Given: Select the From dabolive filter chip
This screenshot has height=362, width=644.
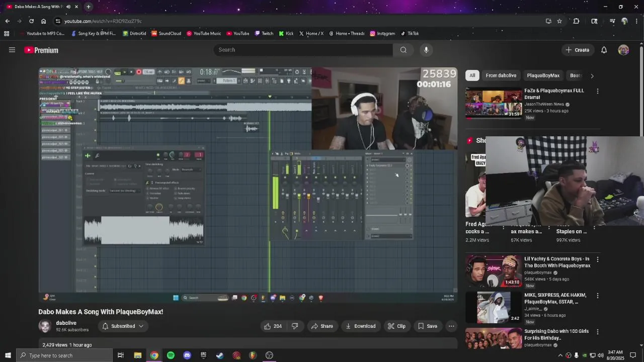Looking at the screenshot, I should (x=501, y=75).
